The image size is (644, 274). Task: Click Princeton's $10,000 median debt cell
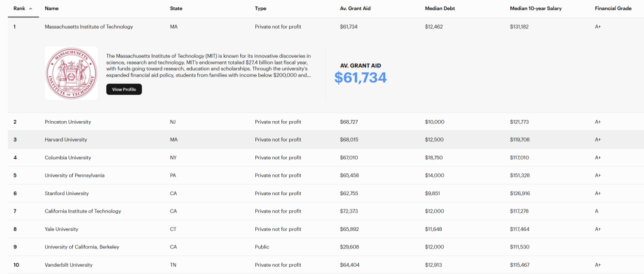coord(435,122)
